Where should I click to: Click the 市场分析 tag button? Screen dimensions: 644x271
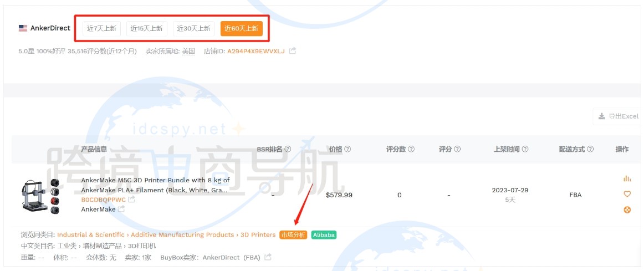(293, 235)
